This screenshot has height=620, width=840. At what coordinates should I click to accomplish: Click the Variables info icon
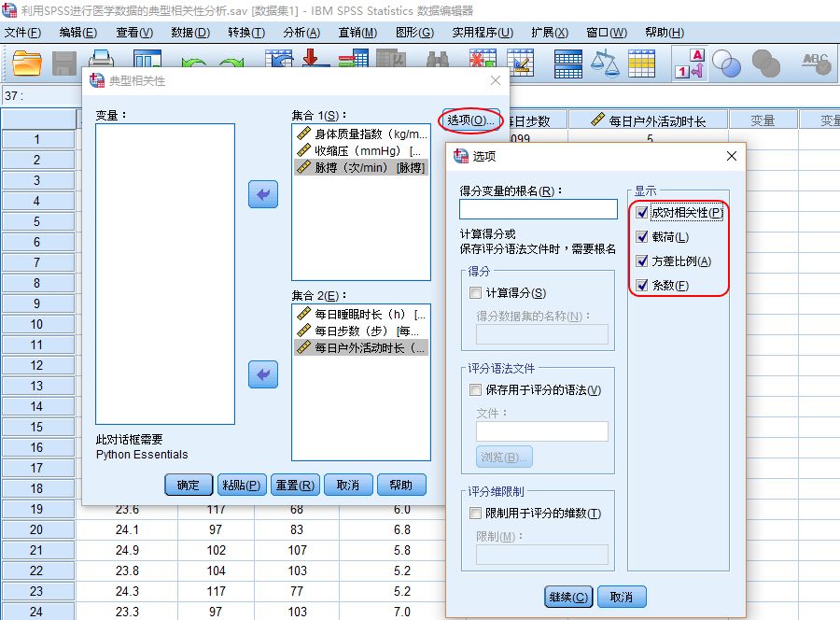click(x=354, y=59)
